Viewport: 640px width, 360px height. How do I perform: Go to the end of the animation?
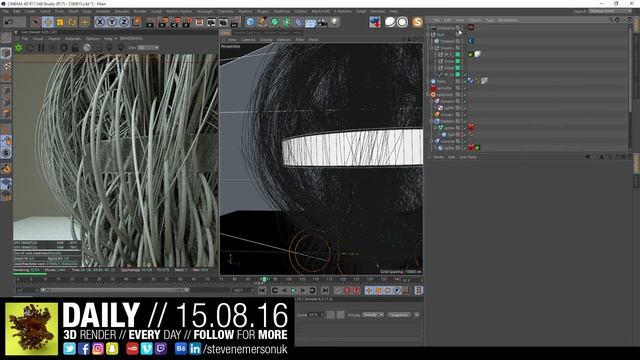pyautogui.click(x=325, y=290)
